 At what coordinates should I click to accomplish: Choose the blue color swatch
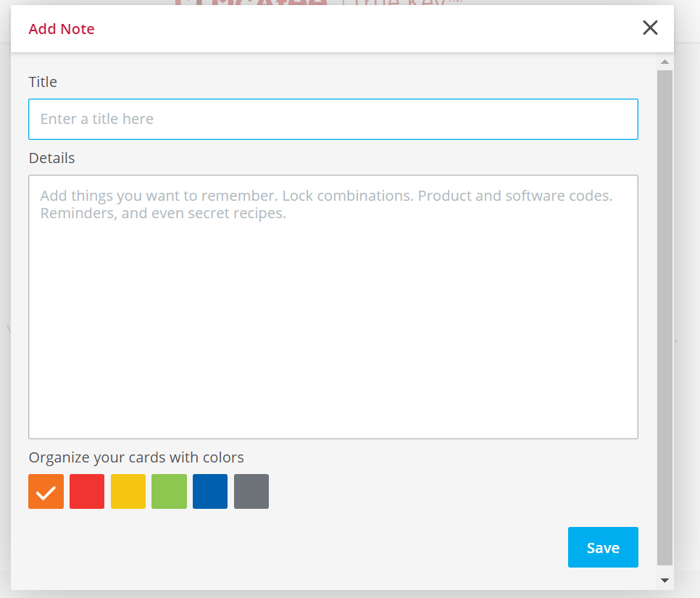[x=210, y=491]
